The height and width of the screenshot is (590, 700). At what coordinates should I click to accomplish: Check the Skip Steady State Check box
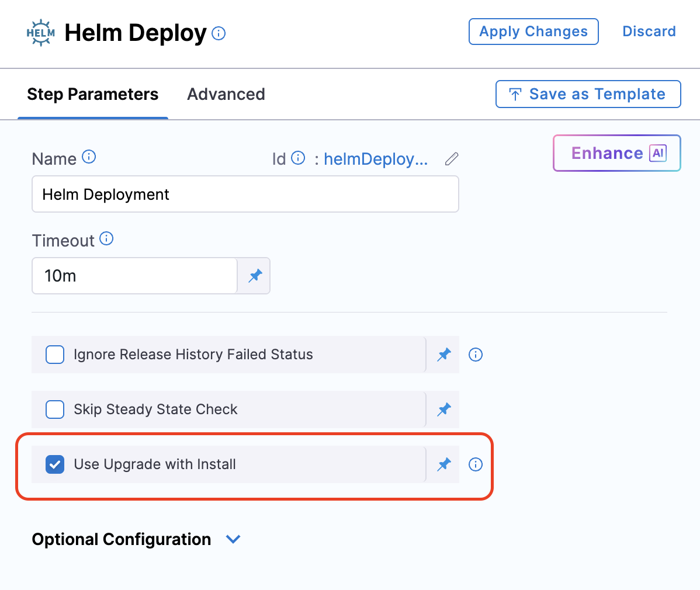pyautogui.click(x=55, y=409)
